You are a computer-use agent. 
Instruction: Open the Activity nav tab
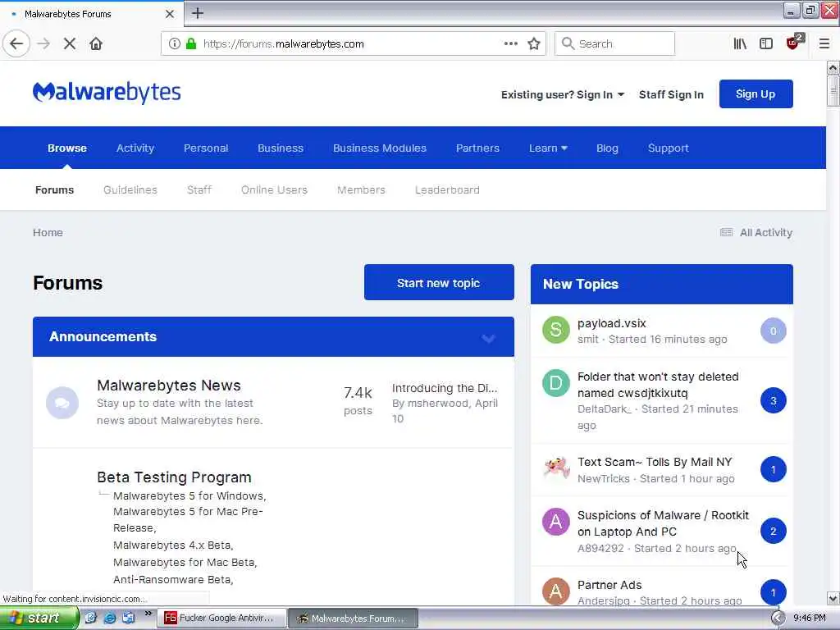(135, 148)
